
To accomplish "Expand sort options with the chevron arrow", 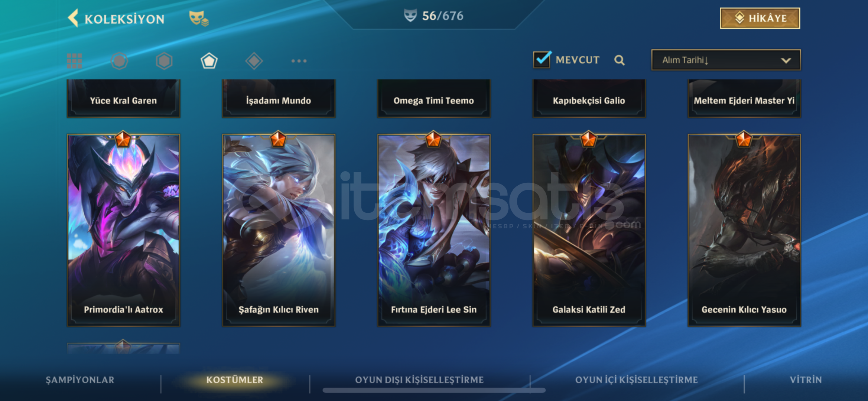I will pyautogui.click(x=786, y=61).
